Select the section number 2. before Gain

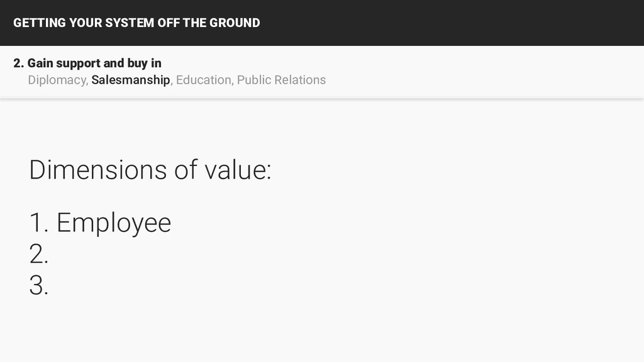pos(18,63)
